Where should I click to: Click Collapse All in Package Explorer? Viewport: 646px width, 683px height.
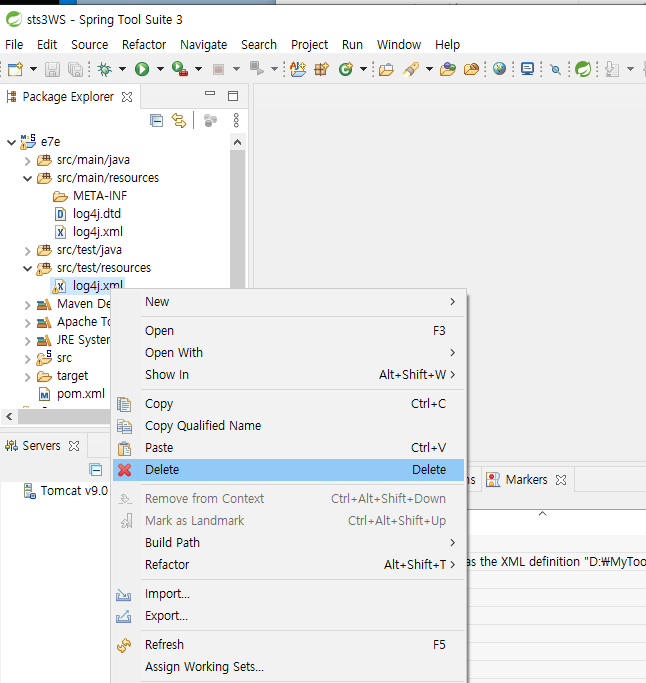(x=156, y=120)
